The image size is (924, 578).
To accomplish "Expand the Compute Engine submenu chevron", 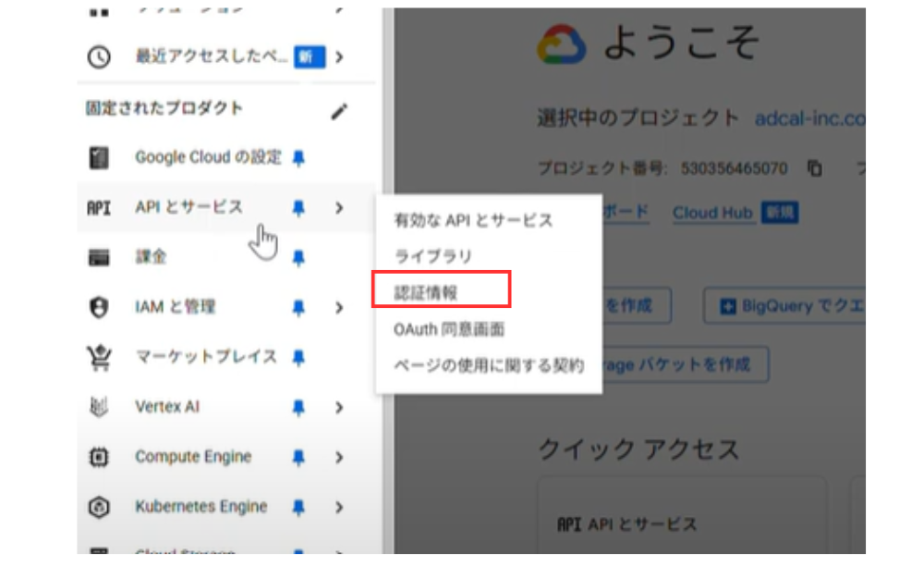I will click(339, 457).
